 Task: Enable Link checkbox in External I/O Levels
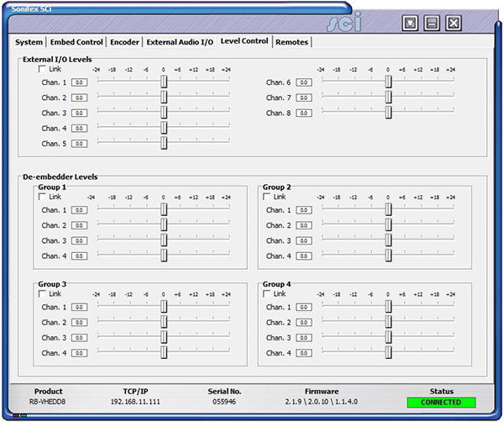43,69
